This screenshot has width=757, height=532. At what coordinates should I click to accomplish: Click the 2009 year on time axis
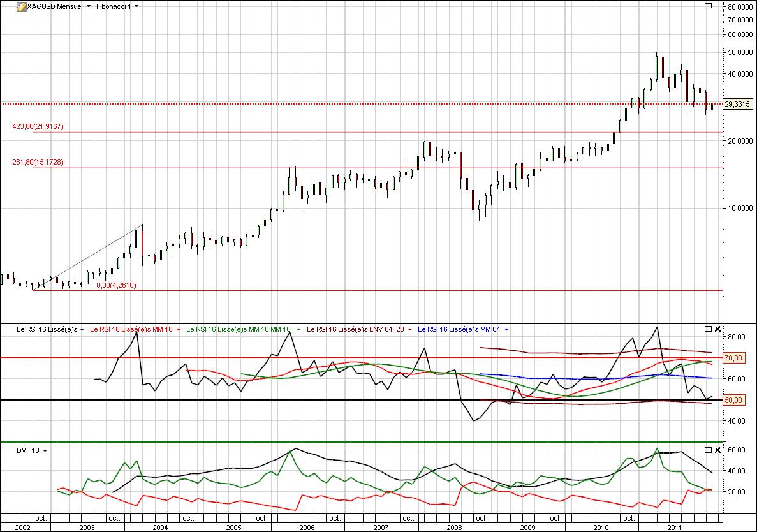click(527, 528)
